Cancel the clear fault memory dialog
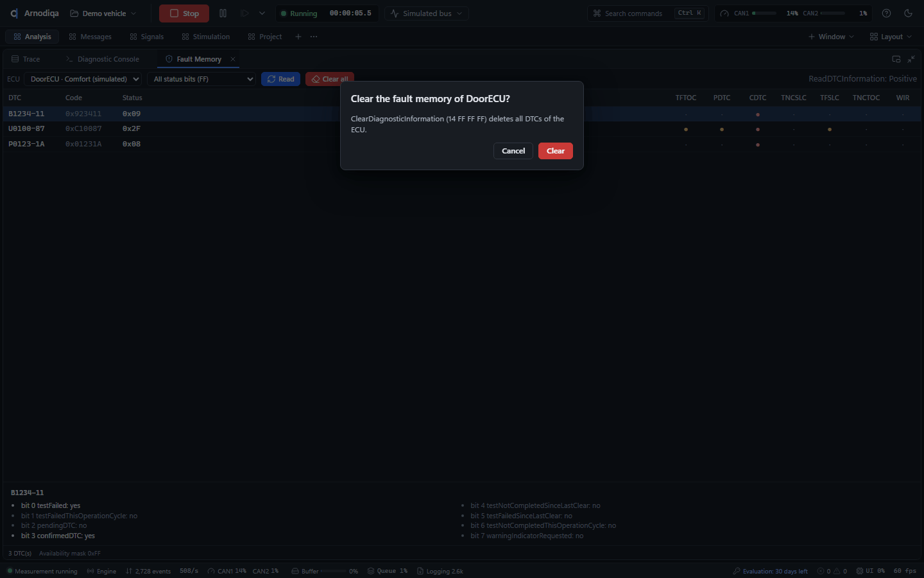The width and height of the screenshot is (924, 578). point(513,151)
